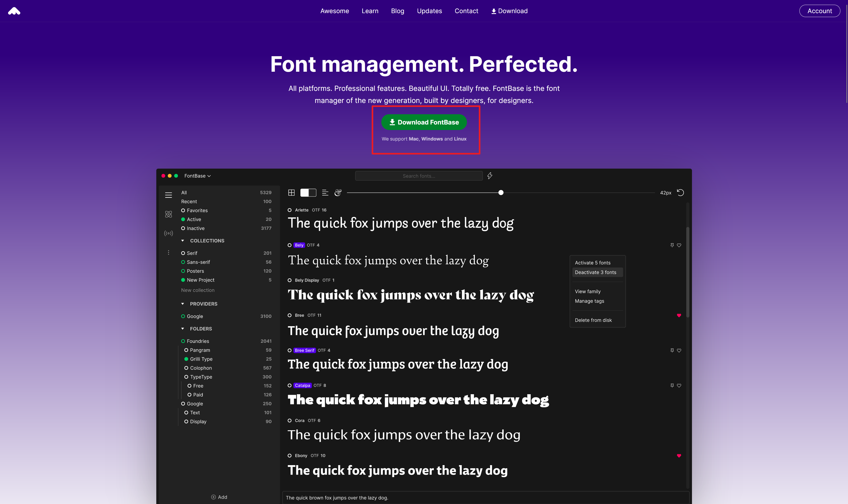Choose Deactivate 3 fonts menu entry
848x504 pixels.
tap(595, 272)
